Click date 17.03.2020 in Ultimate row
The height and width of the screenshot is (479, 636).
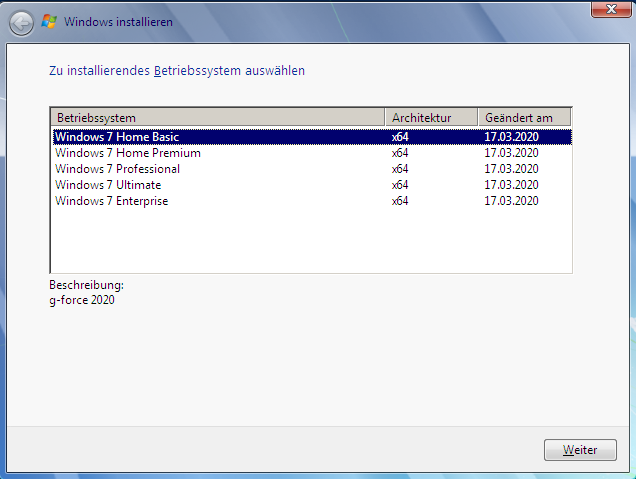[511, 185]
